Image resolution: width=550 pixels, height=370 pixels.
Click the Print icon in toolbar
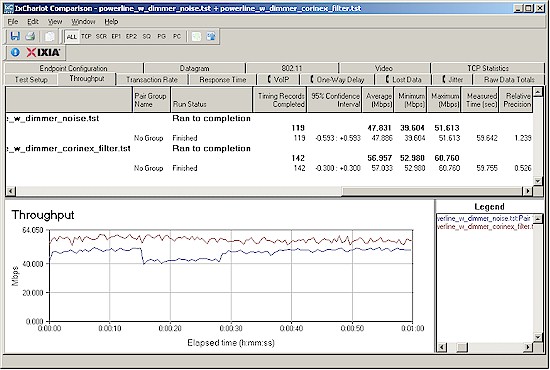[x=30, y=36]
